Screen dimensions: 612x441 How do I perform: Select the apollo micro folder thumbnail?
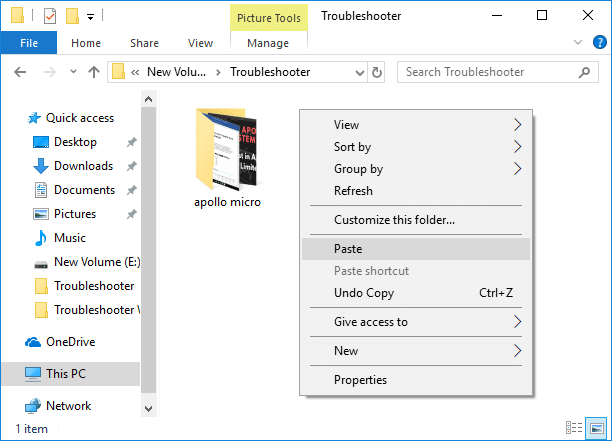[228, 150]
